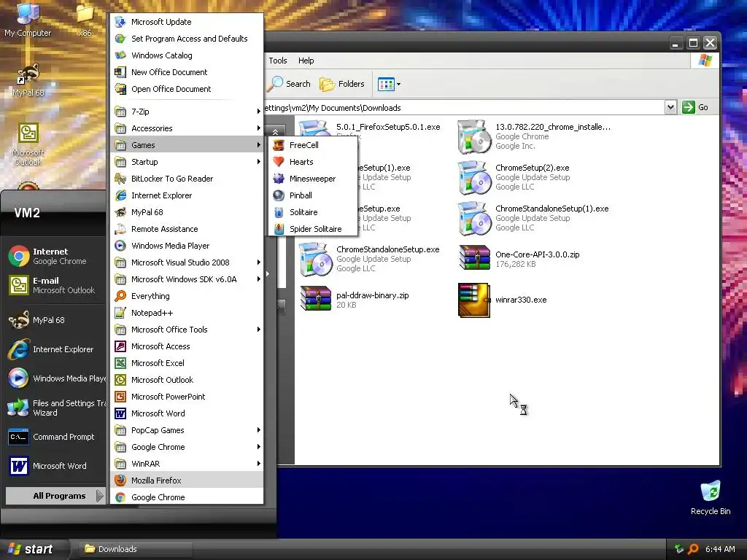Viewport: 747px width, 560px height.
Task: Expand Microsoft Windows SDK v6.0A folder
Action: [187, 279]
